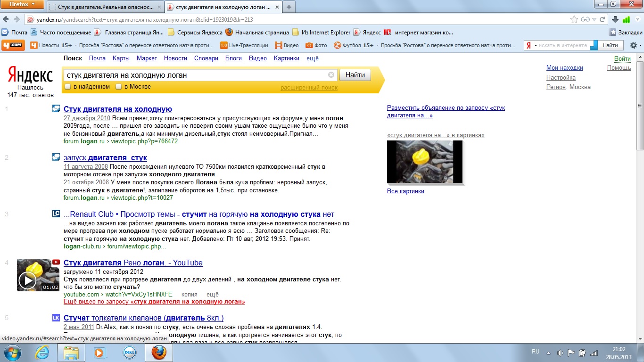This screenshot has width=644, height=362.
Task: Open Windows Media Player from the taskbar
Action: coord(100,353)
